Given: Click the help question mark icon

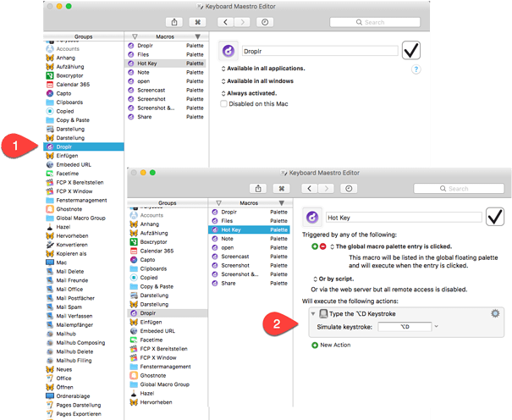Looking at the screenshot, I should coord(416,69).
